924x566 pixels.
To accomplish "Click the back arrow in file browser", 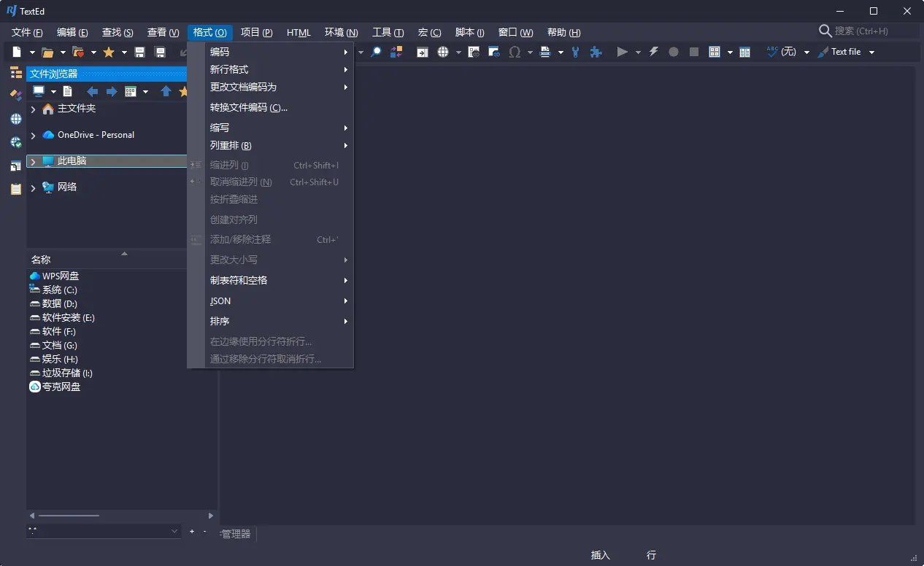I will 93,91.
